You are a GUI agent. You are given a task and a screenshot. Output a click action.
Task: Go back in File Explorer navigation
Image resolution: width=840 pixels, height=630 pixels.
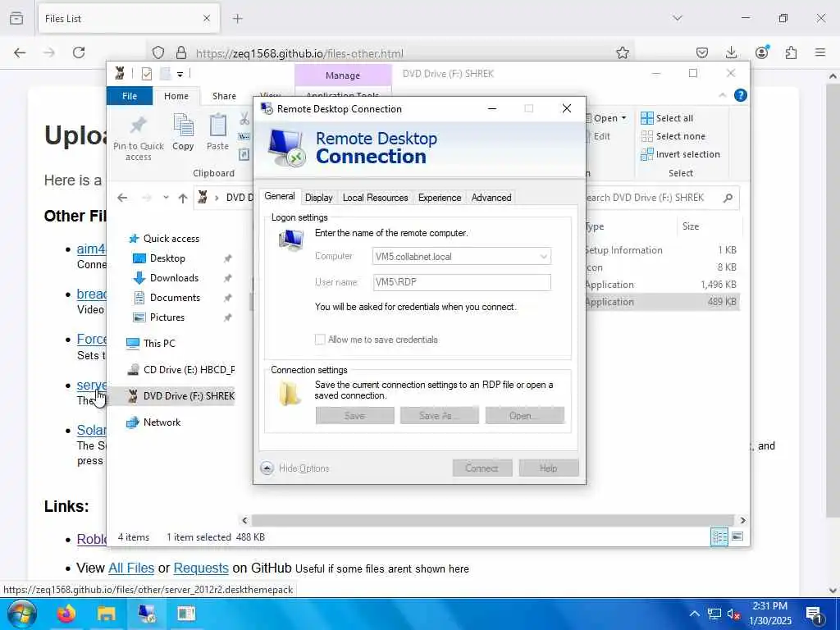tap(122, 198)
